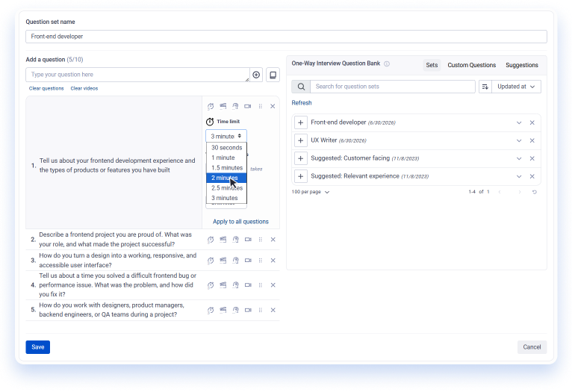Remove question 5 with its X icon
The width and height of the screenshot is (572, 392).
pyautogui.click(x=273, y=310)
